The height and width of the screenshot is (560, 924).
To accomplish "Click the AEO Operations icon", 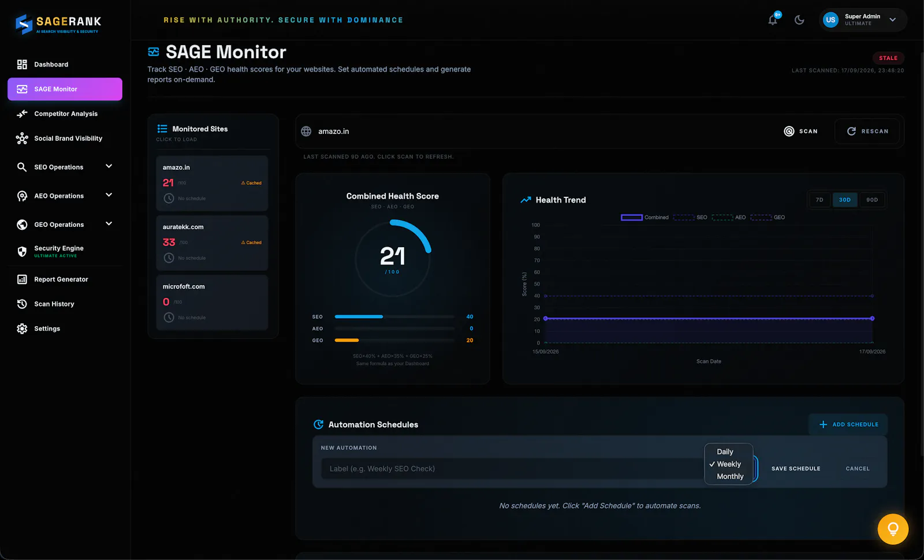I will (x=22, y=196).
